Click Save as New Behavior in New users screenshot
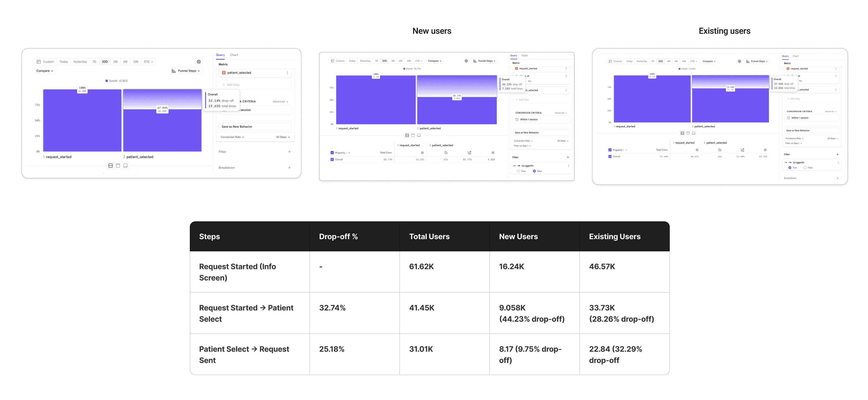Screen dimensions: 868x400 coord(541,133)
